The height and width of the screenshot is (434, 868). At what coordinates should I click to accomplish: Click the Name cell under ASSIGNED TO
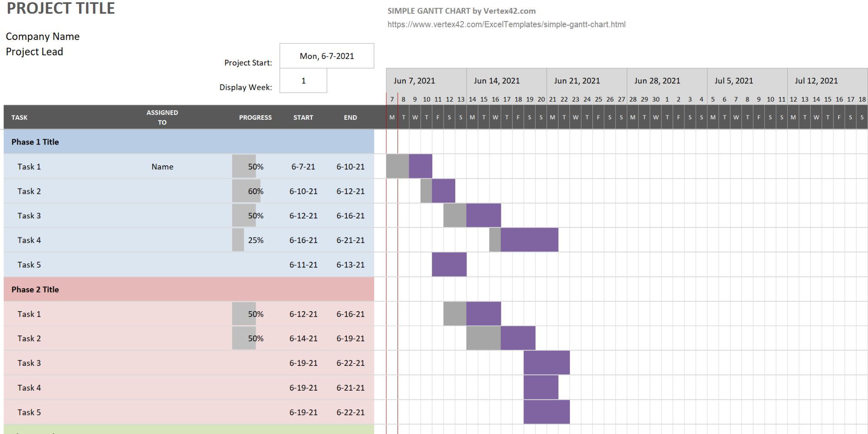161,166
